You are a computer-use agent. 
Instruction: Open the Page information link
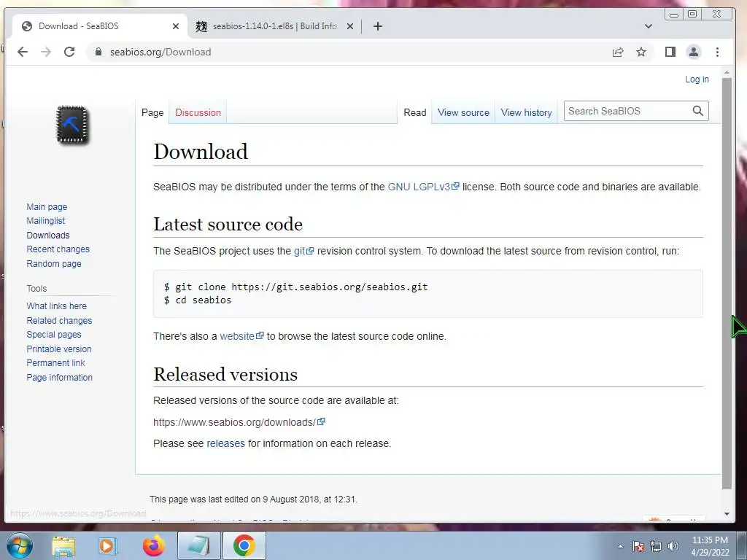pyautogui.click(x=60, y=377)
